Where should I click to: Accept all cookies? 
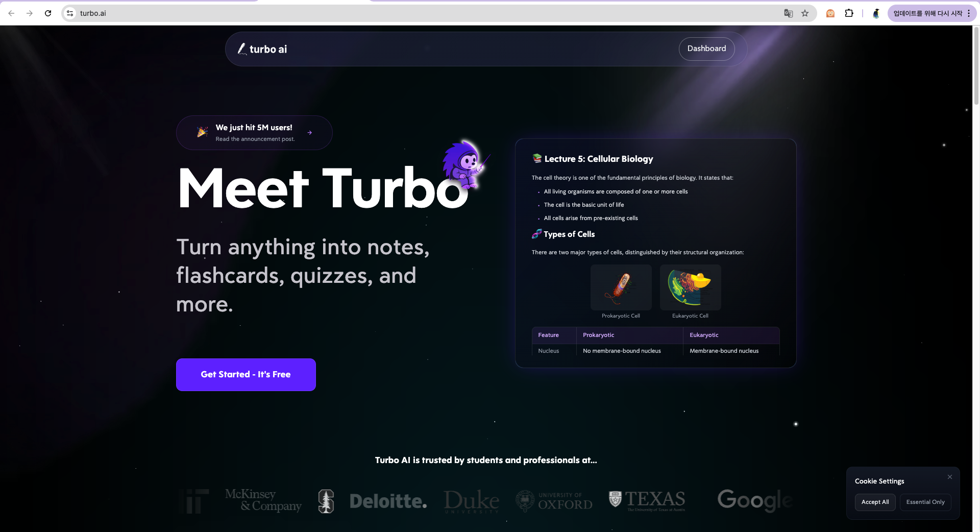point(875,502)
